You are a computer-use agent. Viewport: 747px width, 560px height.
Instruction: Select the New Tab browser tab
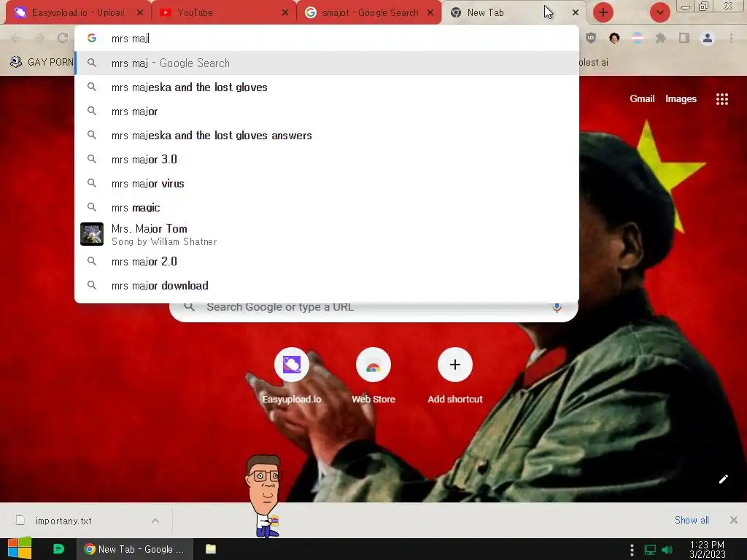[513, 12]
